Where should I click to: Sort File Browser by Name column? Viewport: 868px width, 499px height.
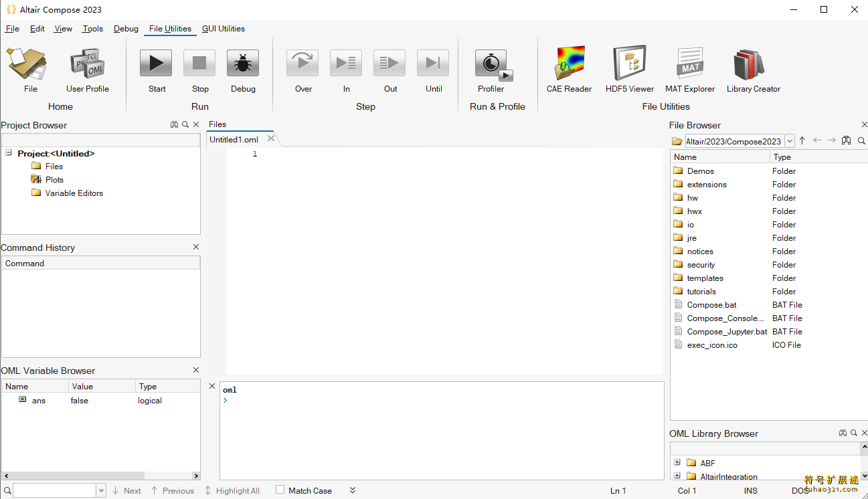point(720,157)
